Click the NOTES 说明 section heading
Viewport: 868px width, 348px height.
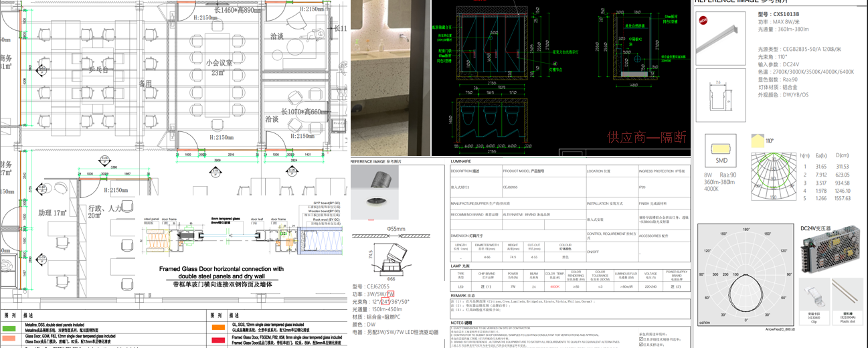pos(460,323)
